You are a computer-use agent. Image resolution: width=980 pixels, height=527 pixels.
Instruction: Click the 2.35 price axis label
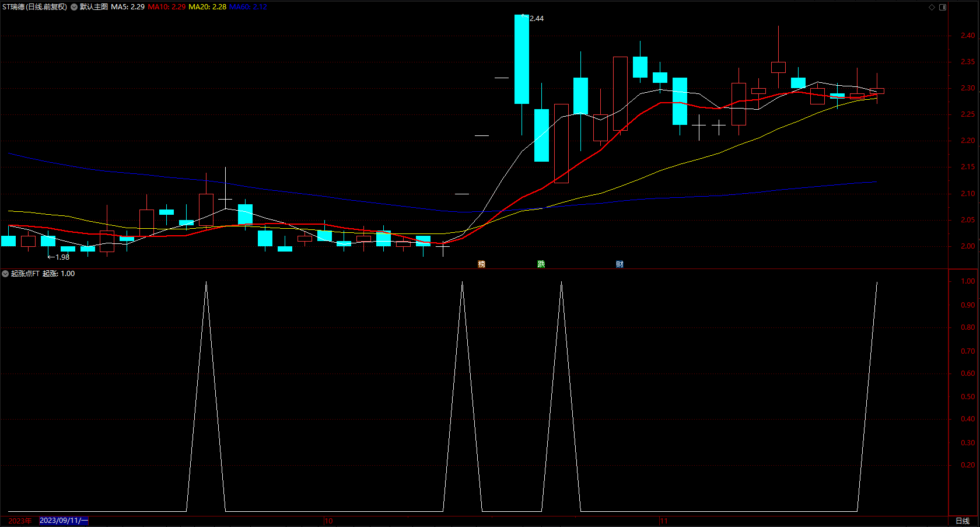pos(968,62)
